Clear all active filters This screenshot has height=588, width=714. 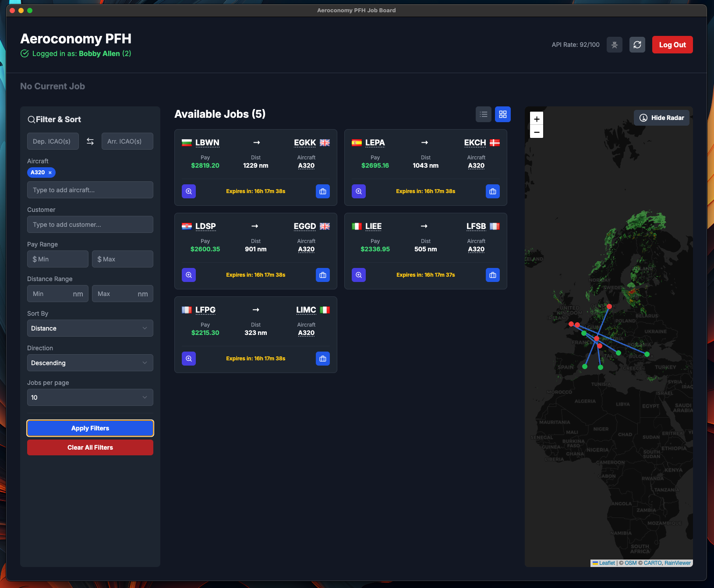pos(90,447)
